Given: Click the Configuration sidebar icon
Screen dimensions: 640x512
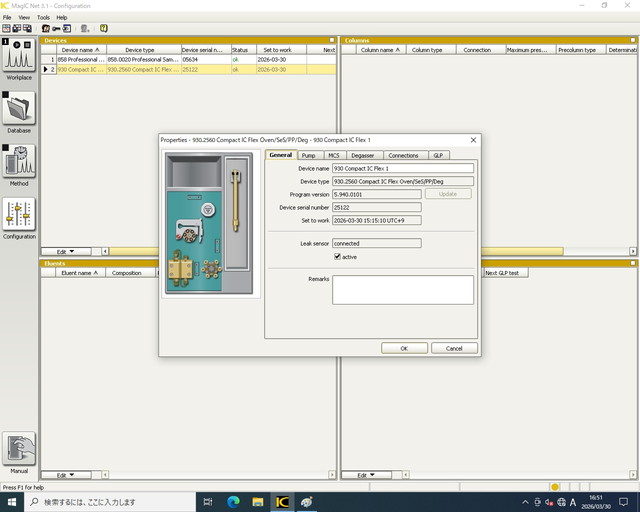Looking at the screenshot, I should [18, 216].
